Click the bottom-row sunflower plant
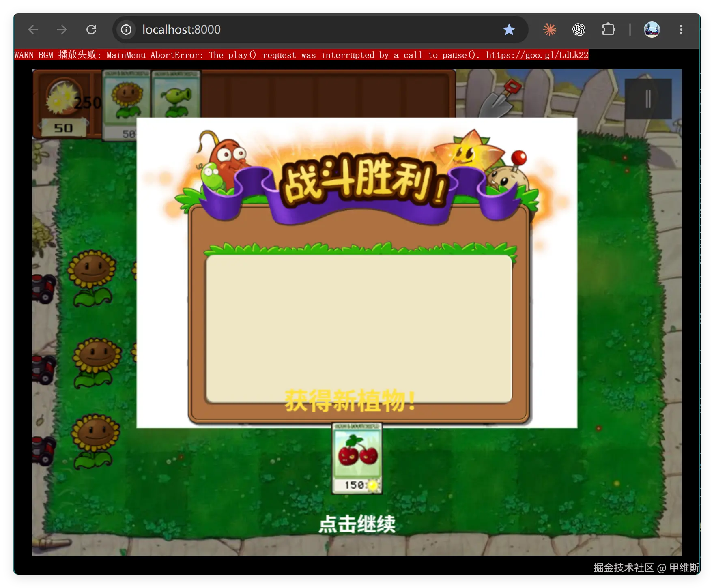The image size is (714, 588). [95, 441]
